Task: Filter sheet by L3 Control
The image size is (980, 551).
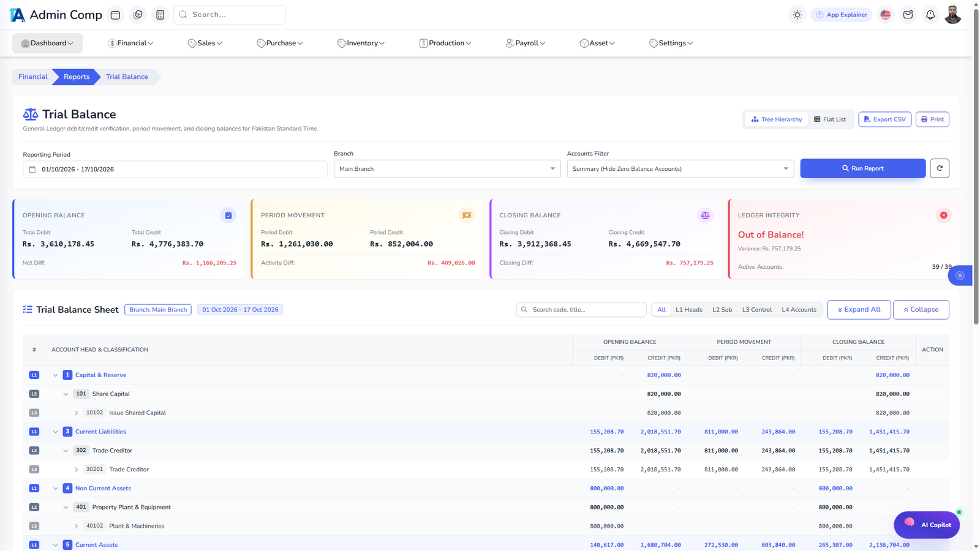Action: coord(757,310)
